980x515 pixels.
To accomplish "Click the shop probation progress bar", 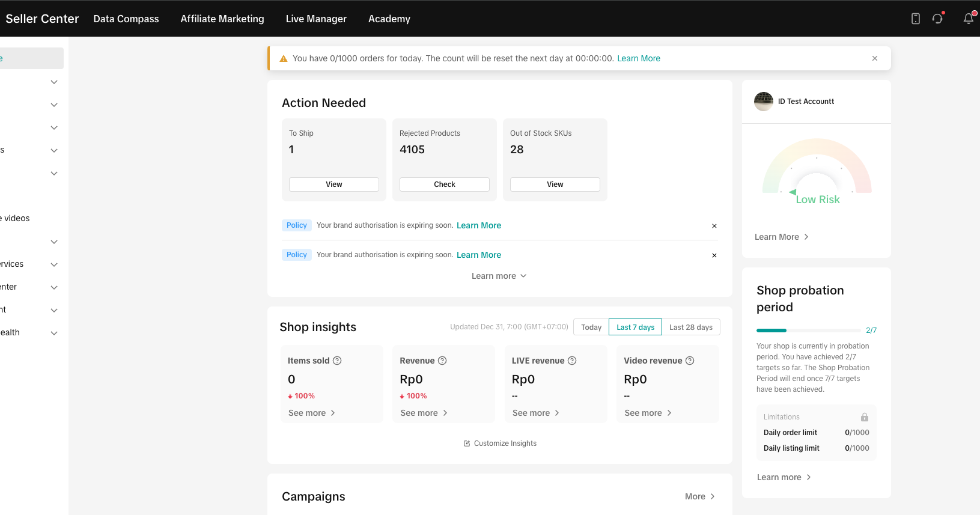I will [x=808, y=331].
